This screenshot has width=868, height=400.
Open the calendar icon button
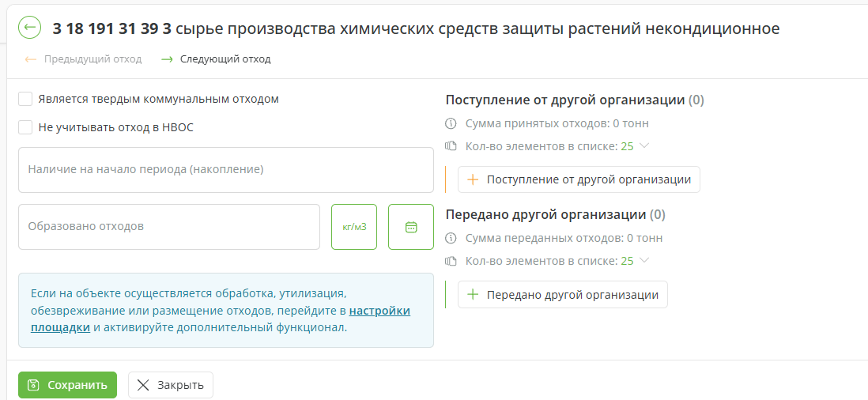[x=411, y=227]
